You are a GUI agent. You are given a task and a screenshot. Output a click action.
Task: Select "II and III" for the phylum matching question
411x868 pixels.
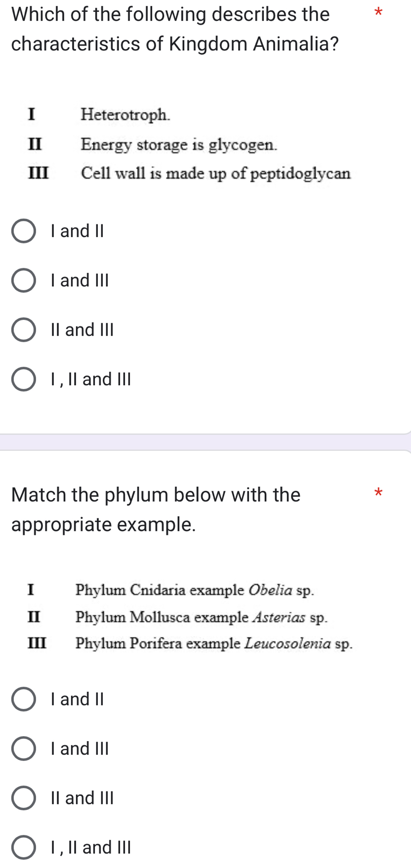pyautogui.click(x=23, y=797)
